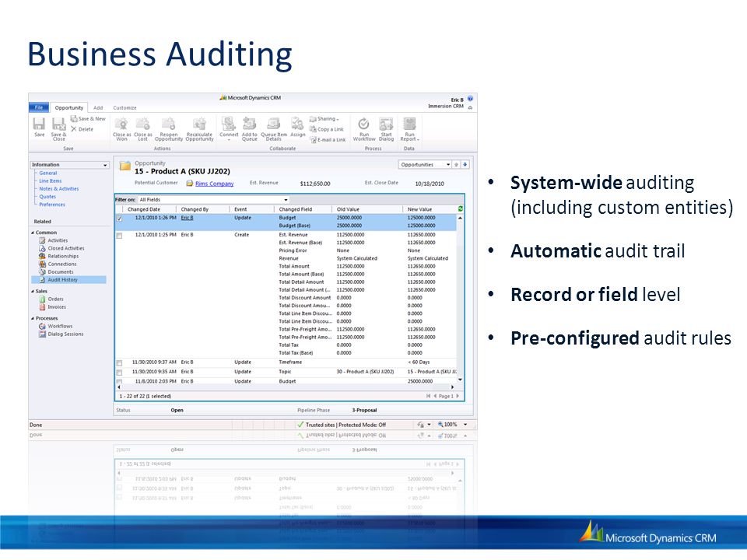Open the Connect ribbon button
The width and height of the screenshot is (747, 560).
(x=229, y=129)
